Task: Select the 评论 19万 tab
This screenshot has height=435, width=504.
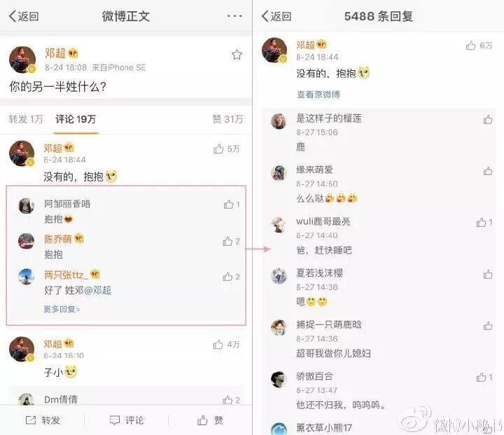Action: click(76, 119)
